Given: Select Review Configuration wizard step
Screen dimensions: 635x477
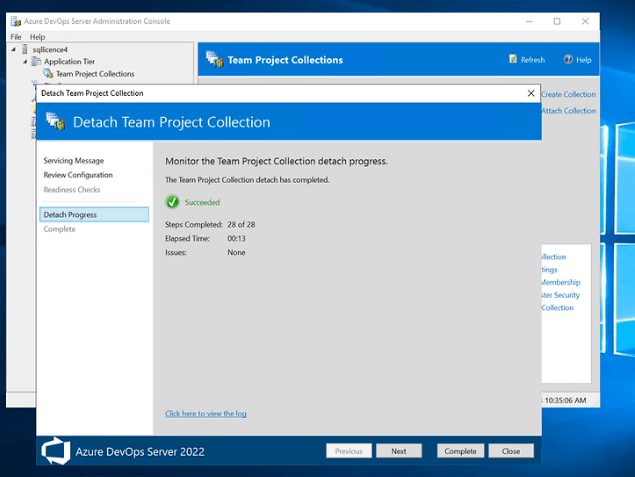Looking at the screenshot, I should pyautogui.click(x=78, y=175).
